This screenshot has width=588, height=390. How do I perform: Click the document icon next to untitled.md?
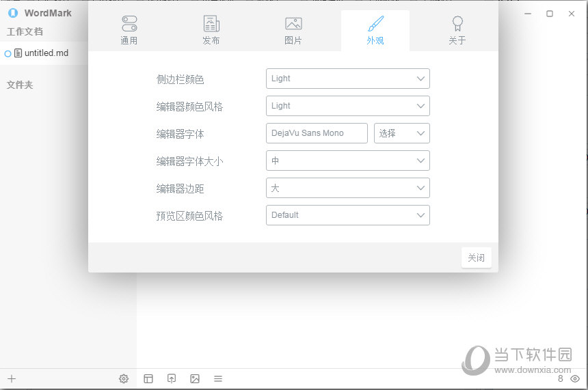click(18, 53)
